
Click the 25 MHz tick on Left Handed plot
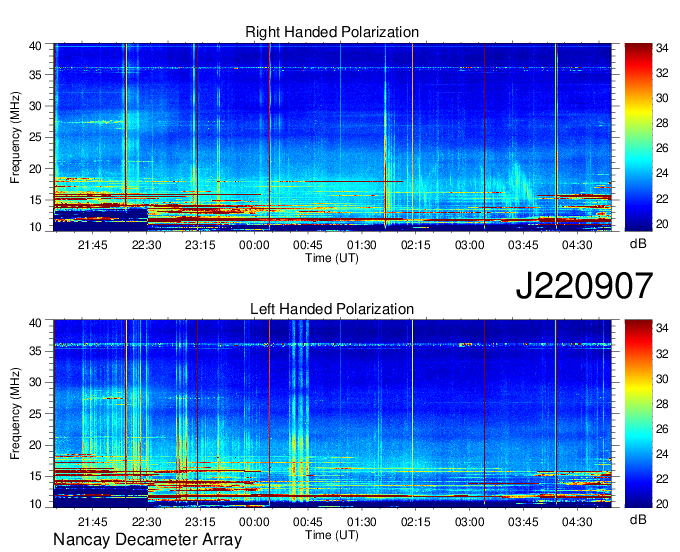pos(35,414)
